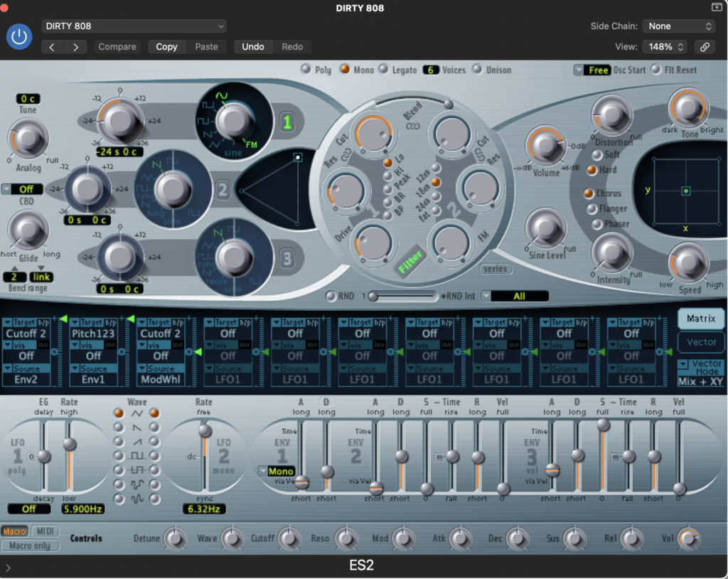This screenshot has width=728, height=579.
Task: Go to the next preset arrow
Action: pos(75,47)
